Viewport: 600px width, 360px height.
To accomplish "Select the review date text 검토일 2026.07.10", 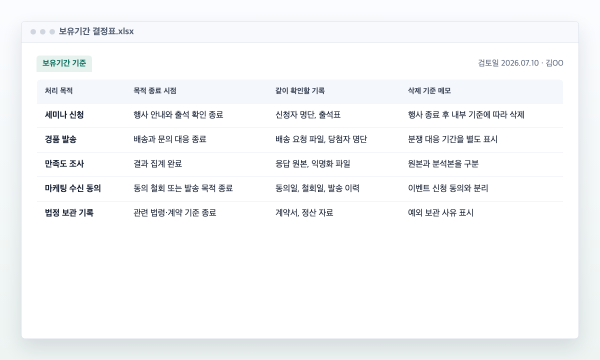I will pos(508,63).
